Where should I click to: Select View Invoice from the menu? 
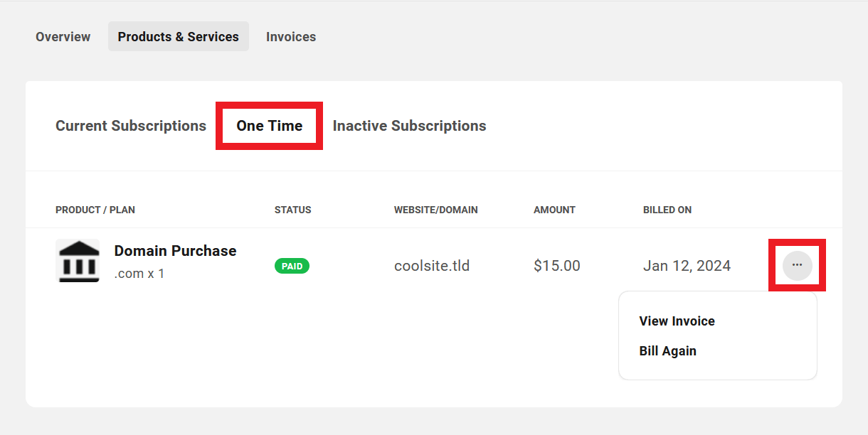(x=677, y=321)
